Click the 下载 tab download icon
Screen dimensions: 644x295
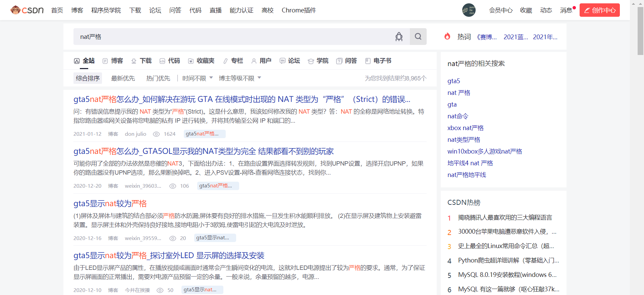[x=134, y=61]
